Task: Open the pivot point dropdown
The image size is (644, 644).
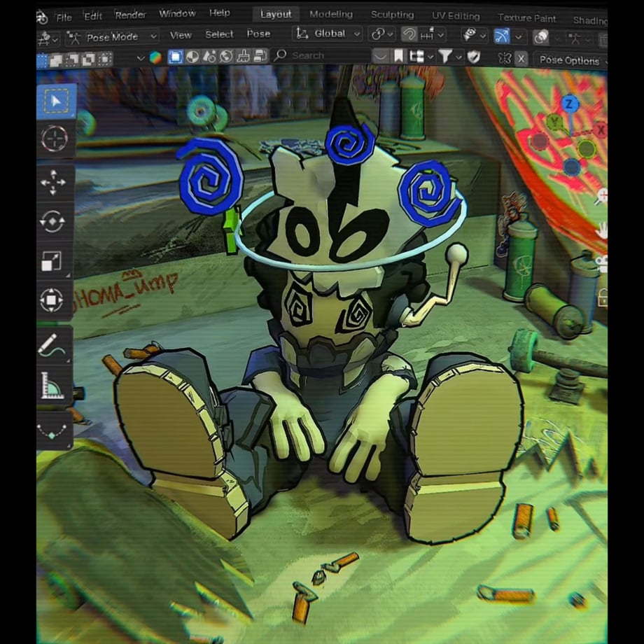Action: tap(381, 34)
